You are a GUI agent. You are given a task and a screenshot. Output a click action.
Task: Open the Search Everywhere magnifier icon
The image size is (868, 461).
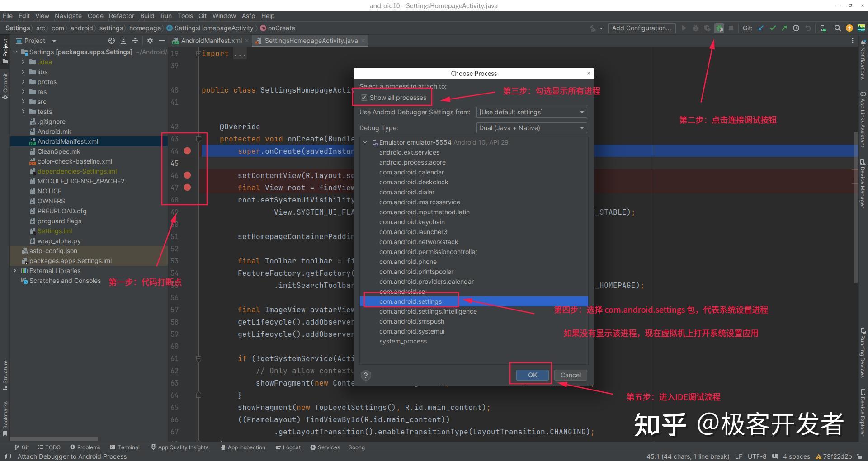pos(837,28)
